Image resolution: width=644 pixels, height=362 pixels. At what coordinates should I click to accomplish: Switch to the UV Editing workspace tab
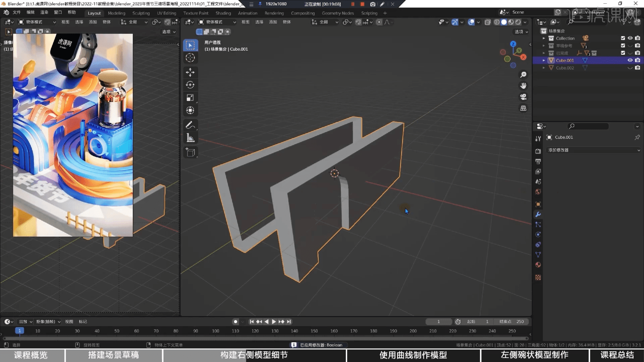(166, 13)
